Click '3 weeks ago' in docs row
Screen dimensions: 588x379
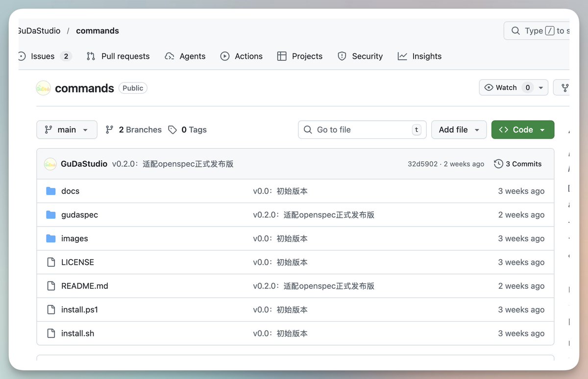(x=521, y=191)
